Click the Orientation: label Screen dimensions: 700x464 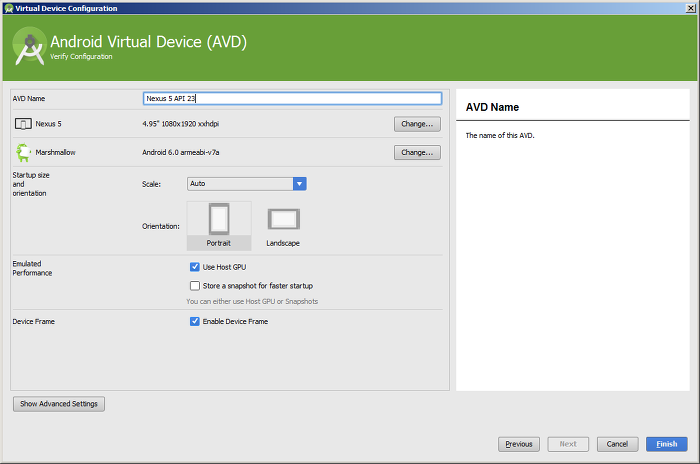161,226
